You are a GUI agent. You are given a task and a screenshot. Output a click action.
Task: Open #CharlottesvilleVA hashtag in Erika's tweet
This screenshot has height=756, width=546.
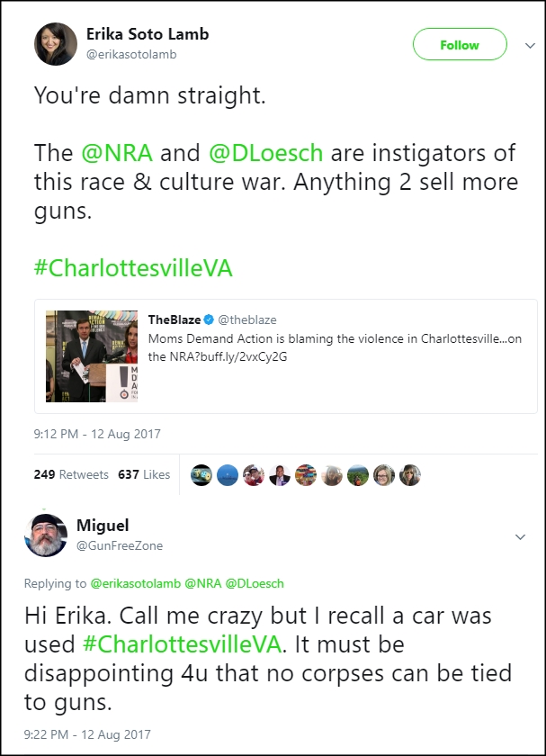tap(133, 268)
